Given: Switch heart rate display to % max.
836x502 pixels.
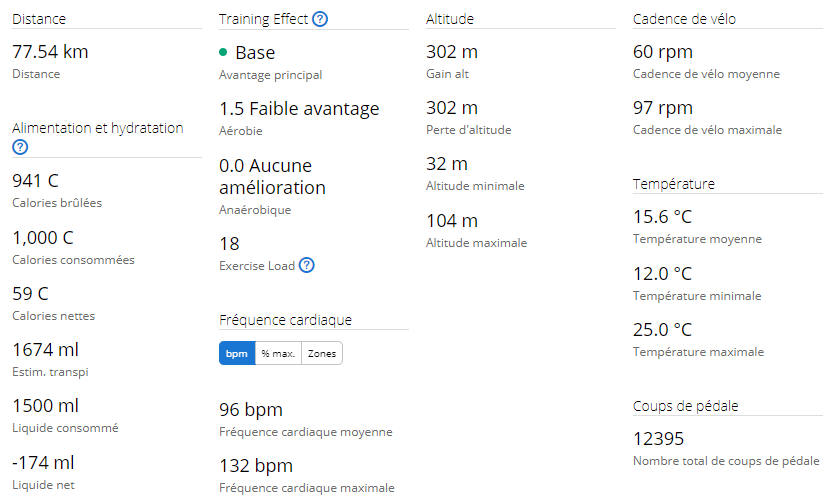Looking at the screenshot, I should (278, 353).
